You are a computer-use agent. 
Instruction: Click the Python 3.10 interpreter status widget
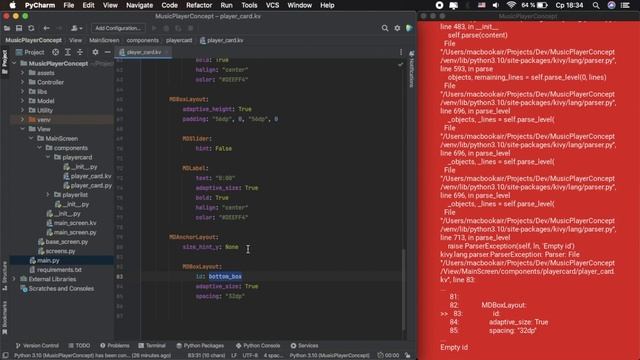click(329, 356)
